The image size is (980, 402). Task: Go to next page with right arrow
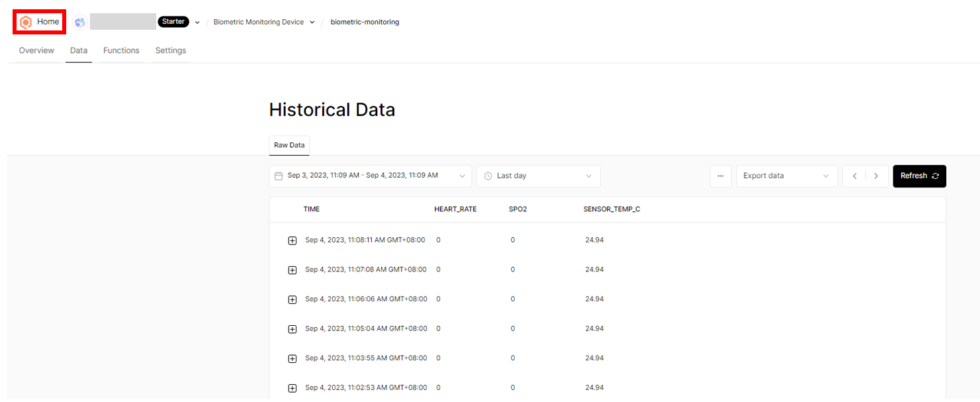876,176
